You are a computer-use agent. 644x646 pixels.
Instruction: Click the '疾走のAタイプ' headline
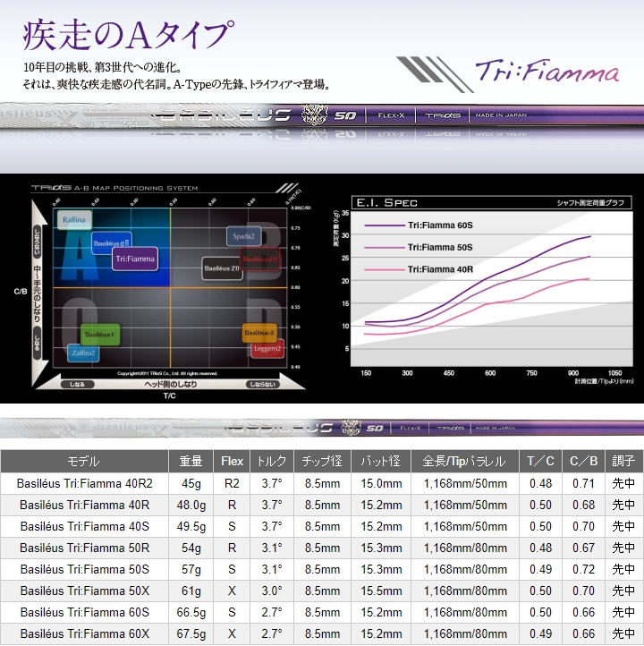129,36
